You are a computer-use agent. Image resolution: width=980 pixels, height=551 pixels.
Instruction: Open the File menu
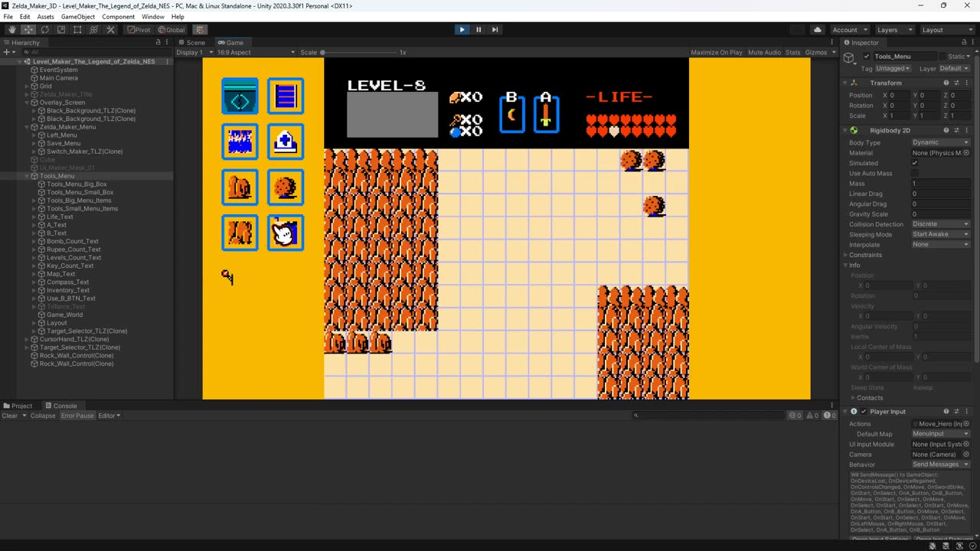tap(8, 17)
